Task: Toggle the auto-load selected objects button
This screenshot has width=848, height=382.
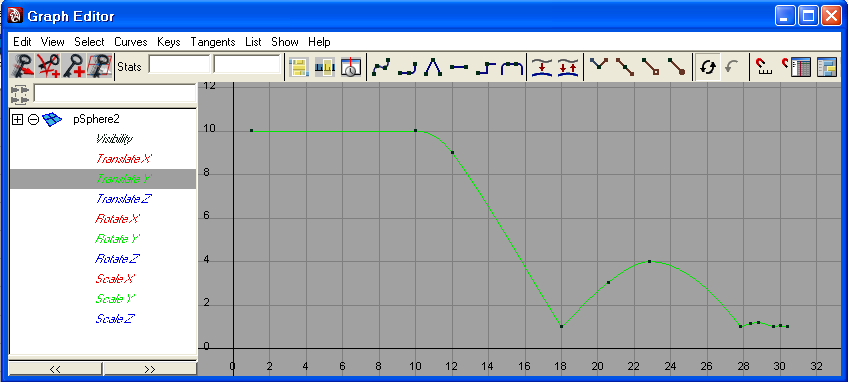Action: [x=707, y=67]
